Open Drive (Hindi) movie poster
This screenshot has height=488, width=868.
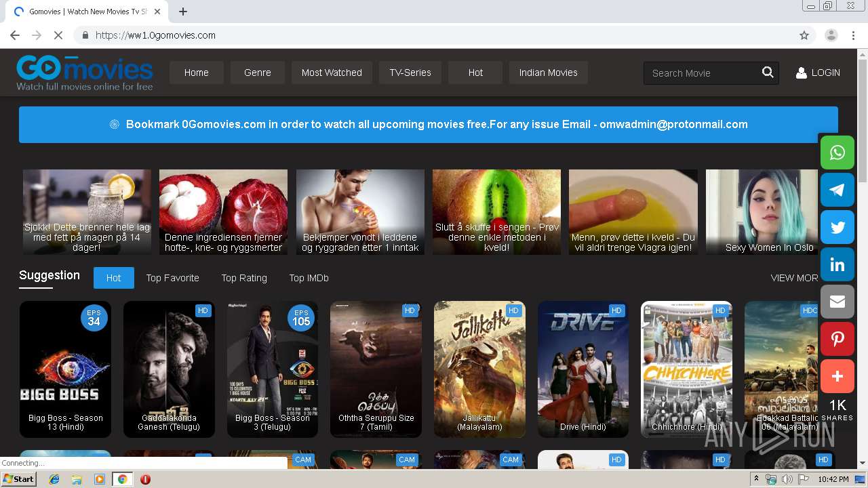pyautogui.click(x=583, y=369)
